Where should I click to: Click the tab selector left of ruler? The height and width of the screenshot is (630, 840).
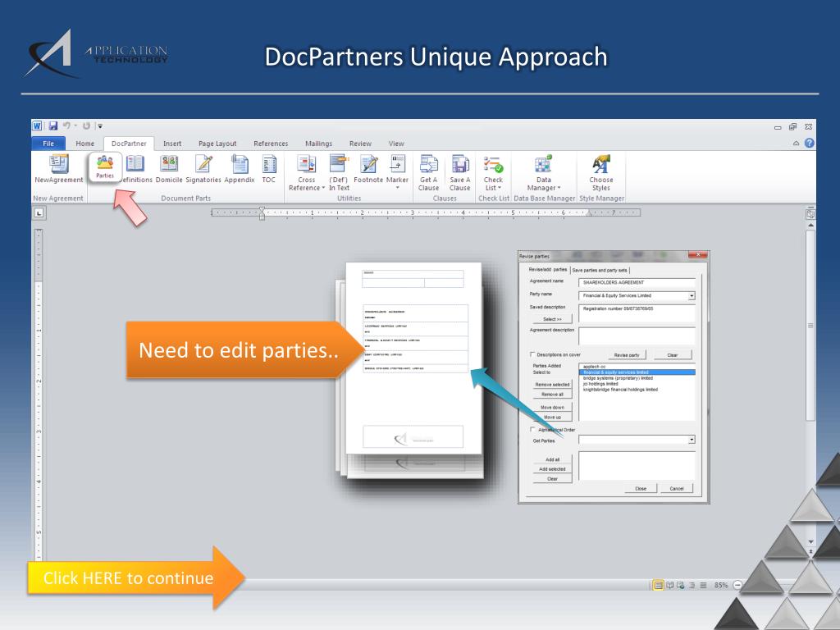coord(39,213)
